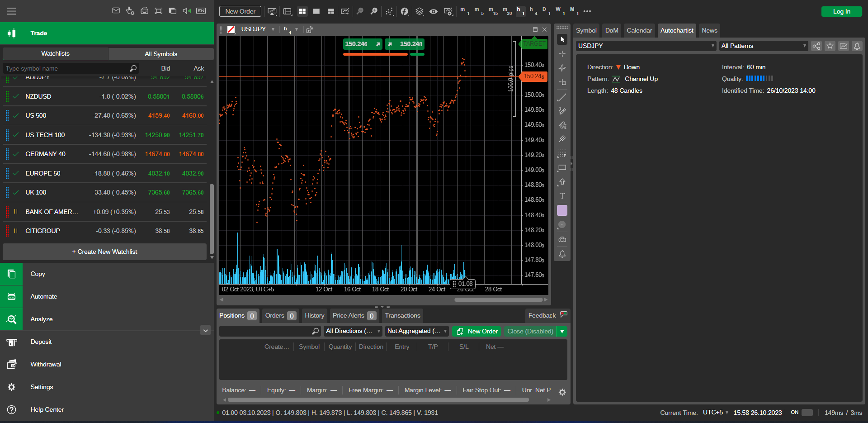The image size is (868, 423).
Task: Toggle the eye viewing options
Action: (434, 11)
